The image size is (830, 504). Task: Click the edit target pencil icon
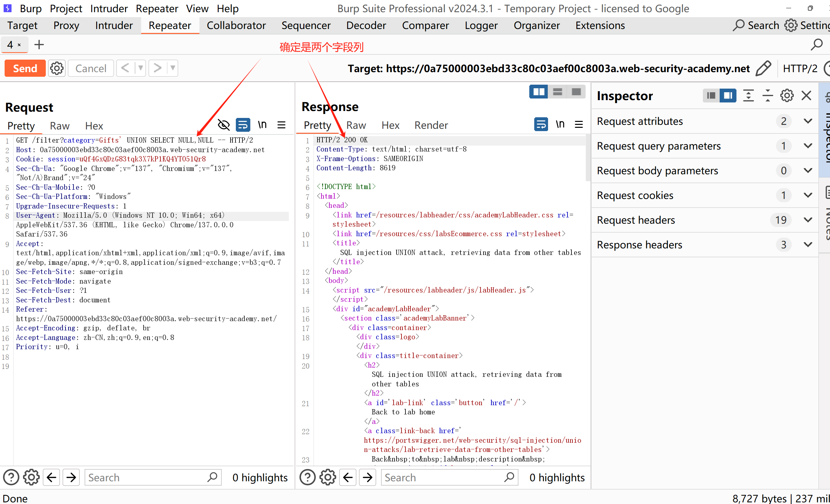click(764, 69)
